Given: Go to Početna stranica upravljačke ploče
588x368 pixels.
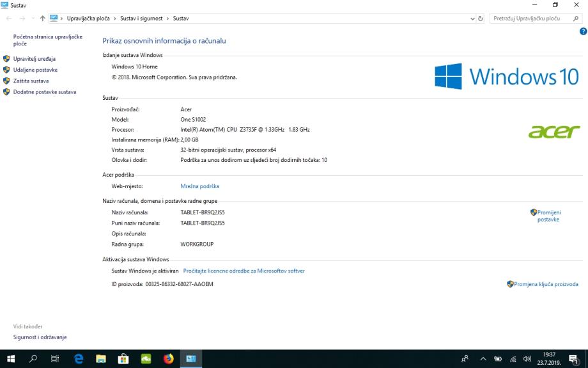Looking at the screenshot, I should pyautogui.click(x=48, y=40).
